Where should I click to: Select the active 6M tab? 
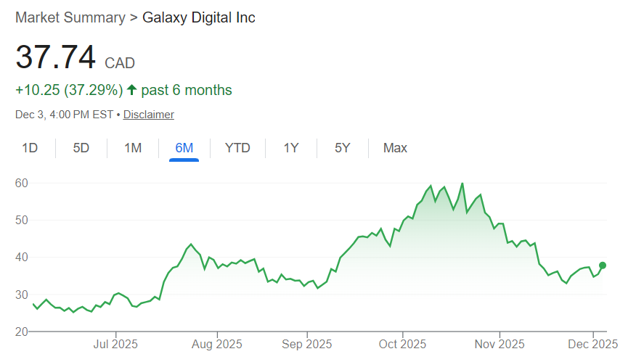point(184,148)
